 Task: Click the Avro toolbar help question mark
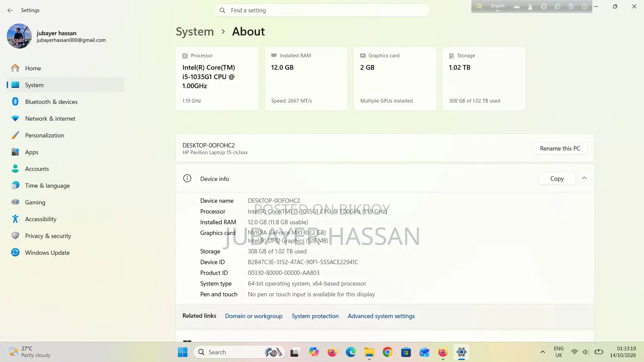(571, 6)
